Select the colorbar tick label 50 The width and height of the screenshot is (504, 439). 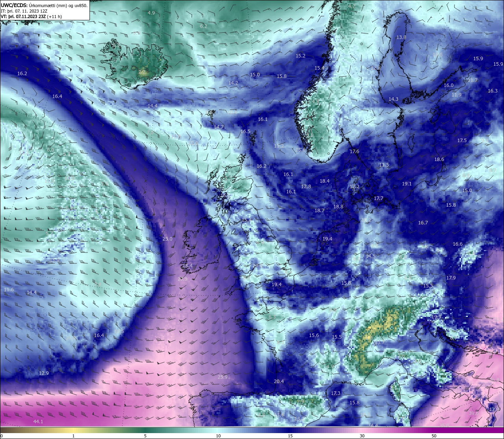(434, 436)
